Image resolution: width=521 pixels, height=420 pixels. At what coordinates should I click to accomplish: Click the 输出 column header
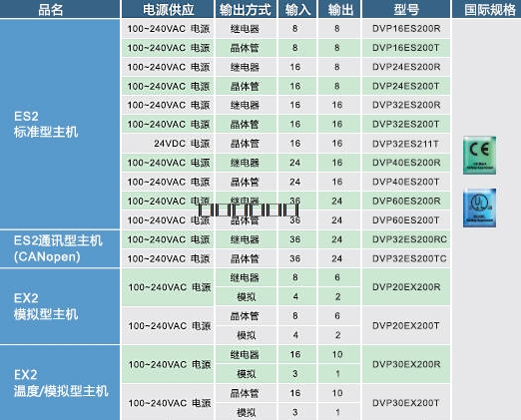click(x=340, y=10)
